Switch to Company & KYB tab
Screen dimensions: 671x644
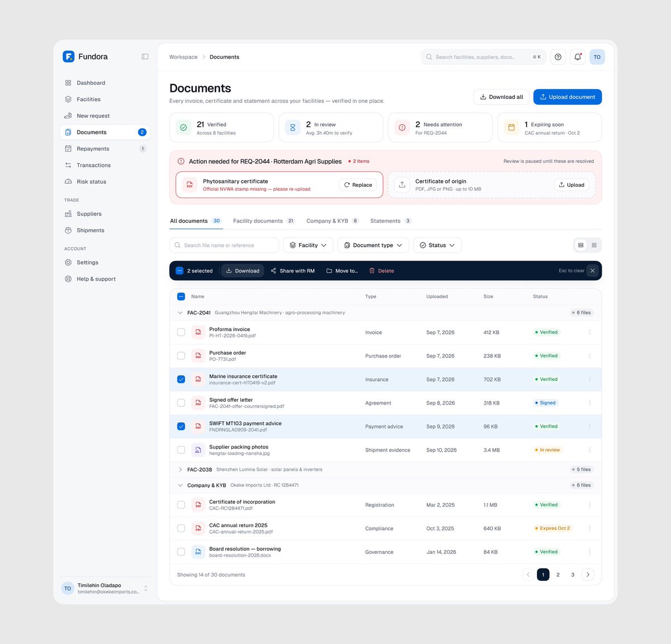click(x=333, y=221)
